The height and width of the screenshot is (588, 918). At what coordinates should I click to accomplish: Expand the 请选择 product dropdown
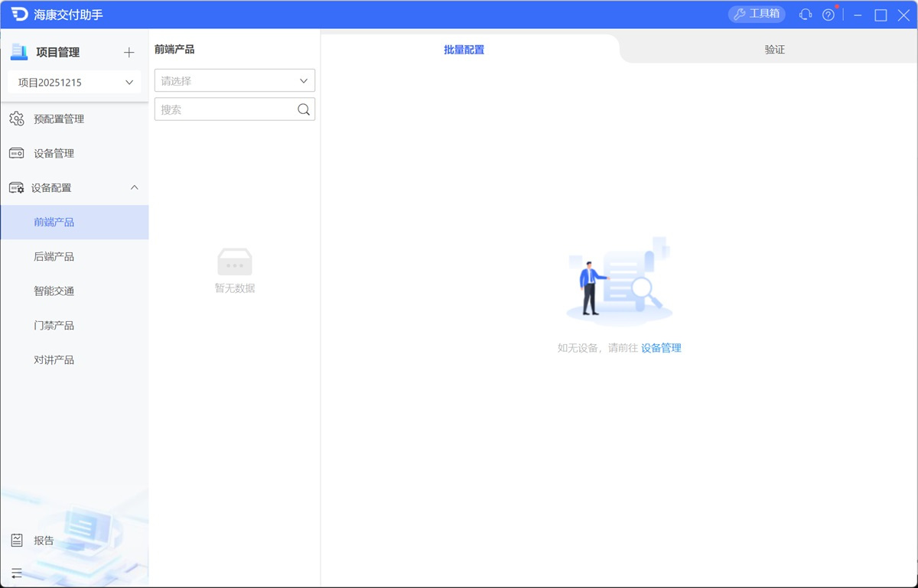[x=234, y=80]
